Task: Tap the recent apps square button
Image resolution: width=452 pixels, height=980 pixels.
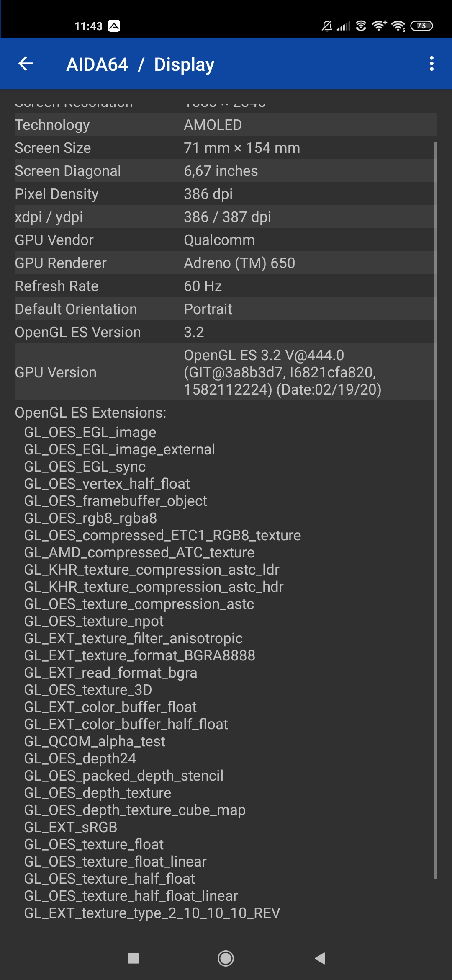Action: coord(134,958)
